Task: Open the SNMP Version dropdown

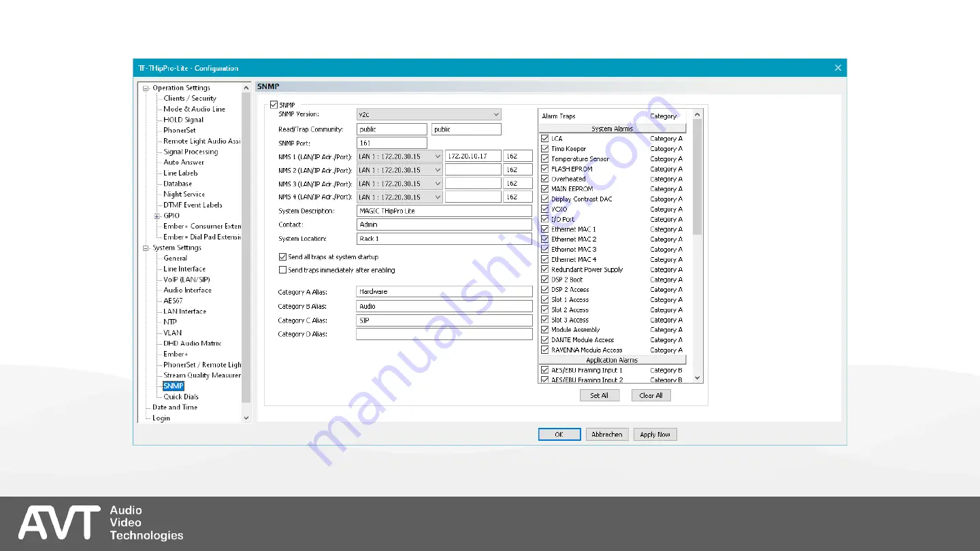Action: 429,114
